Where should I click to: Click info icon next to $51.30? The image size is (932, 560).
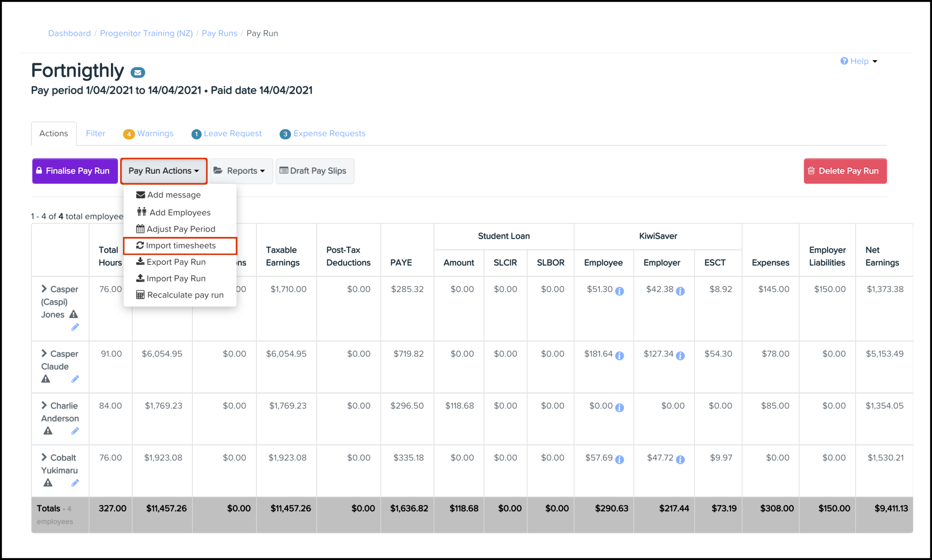pyautogui.click(x=619, y=291)
